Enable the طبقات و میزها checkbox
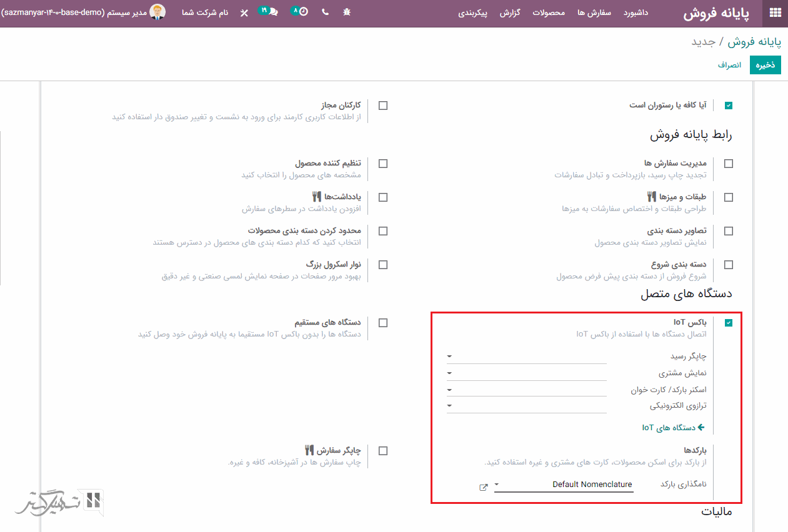The height and width of the screenshot is (532, 788). 729,197
